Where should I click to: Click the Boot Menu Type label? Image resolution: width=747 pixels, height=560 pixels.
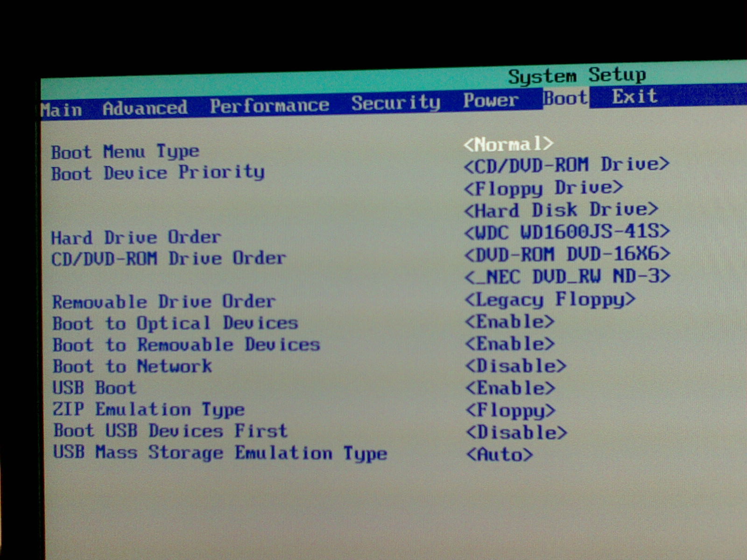pos(125,152)
